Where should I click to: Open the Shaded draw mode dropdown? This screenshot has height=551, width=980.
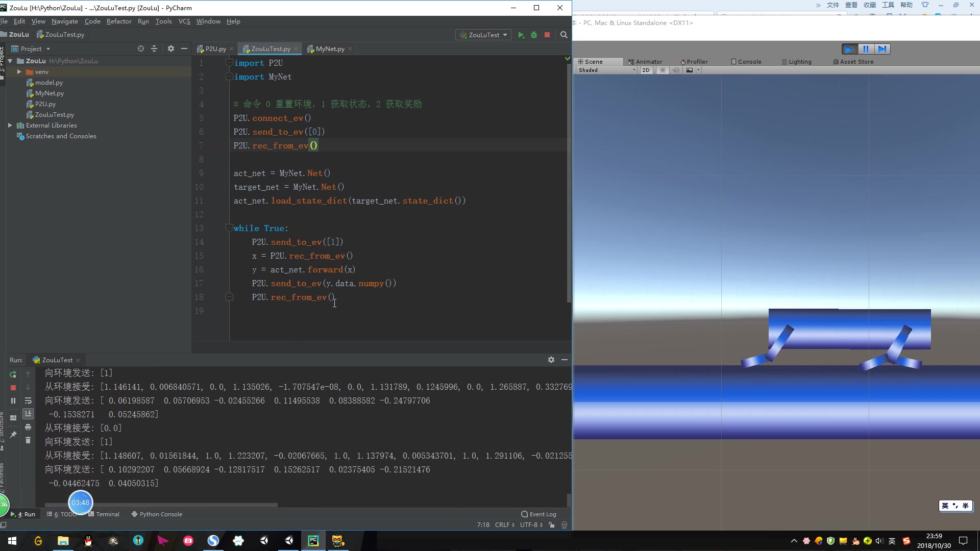[x=606, y=70]
